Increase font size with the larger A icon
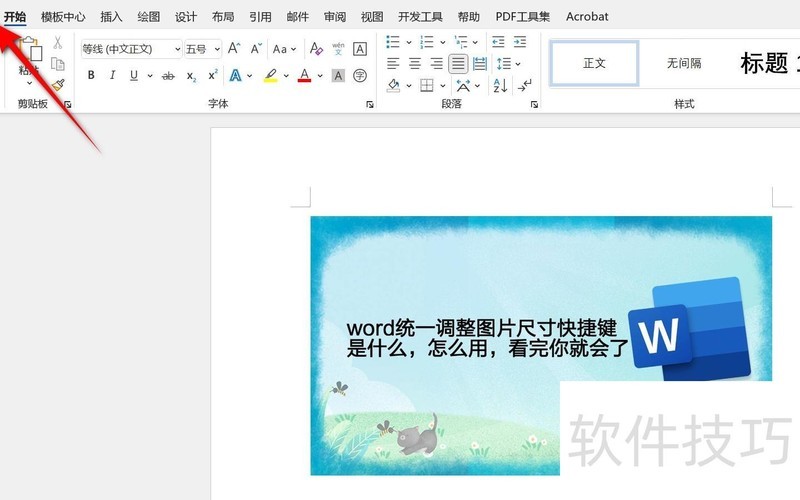Image resolution: width=800 pixels, height=500 pixels. tap(234, 48)
